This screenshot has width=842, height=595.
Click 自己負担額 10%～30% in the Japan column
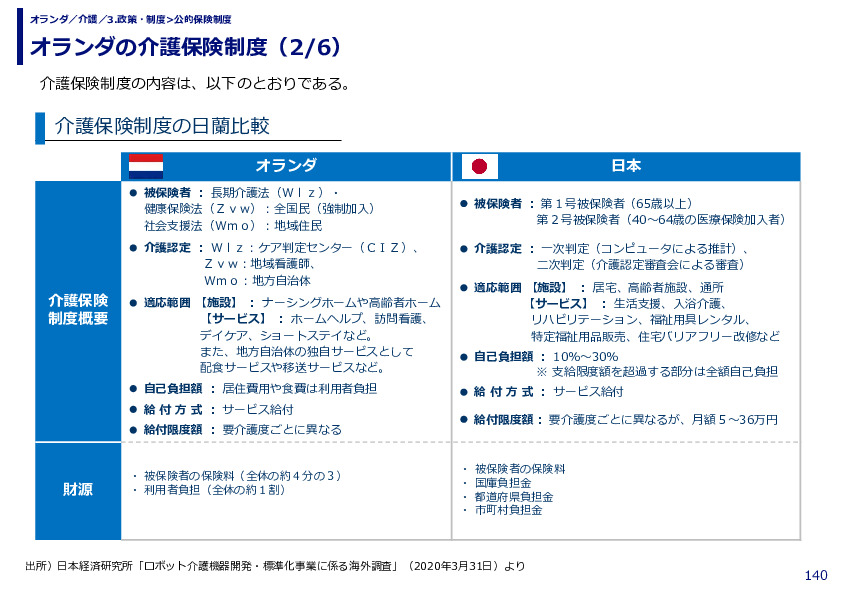[546, 357]
